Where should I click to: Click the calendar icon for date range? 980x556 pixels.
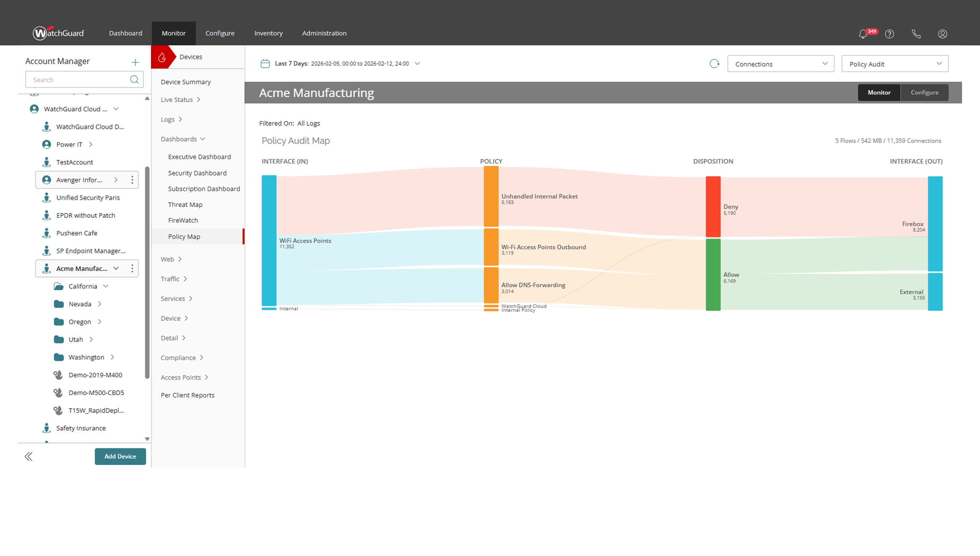pyautogui.click(x=265, y=64)
